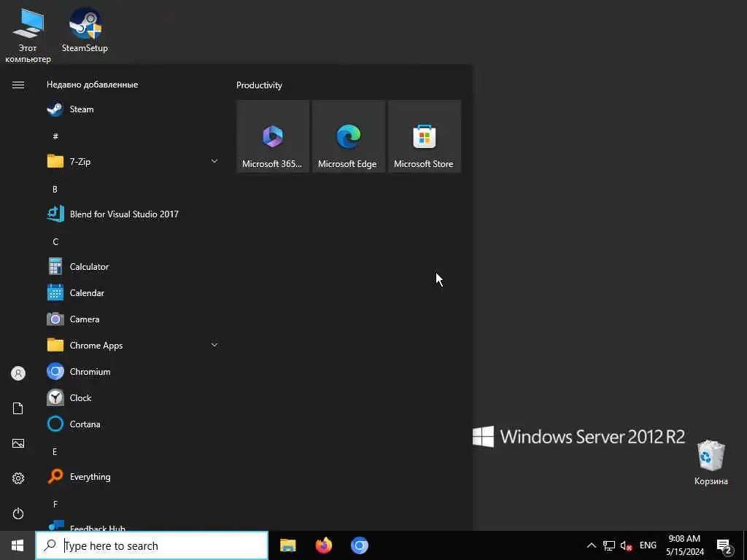Image resolution: width=747 pixels, height=560 pixels.
Task: Focus the taskbar search box
Action: pos(152,545)
